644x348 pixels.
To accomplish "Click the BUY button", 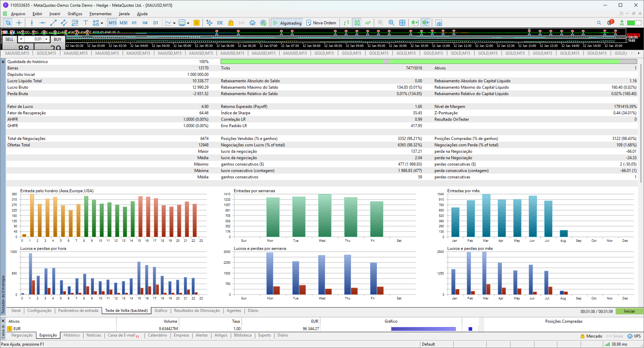I will coord(58,39).
